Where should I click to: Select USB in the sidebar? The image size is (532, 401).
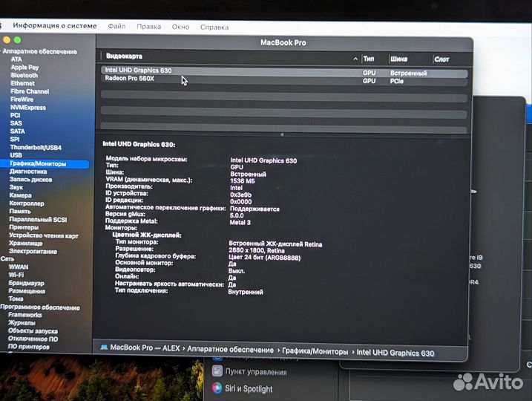tap(16, 155)
